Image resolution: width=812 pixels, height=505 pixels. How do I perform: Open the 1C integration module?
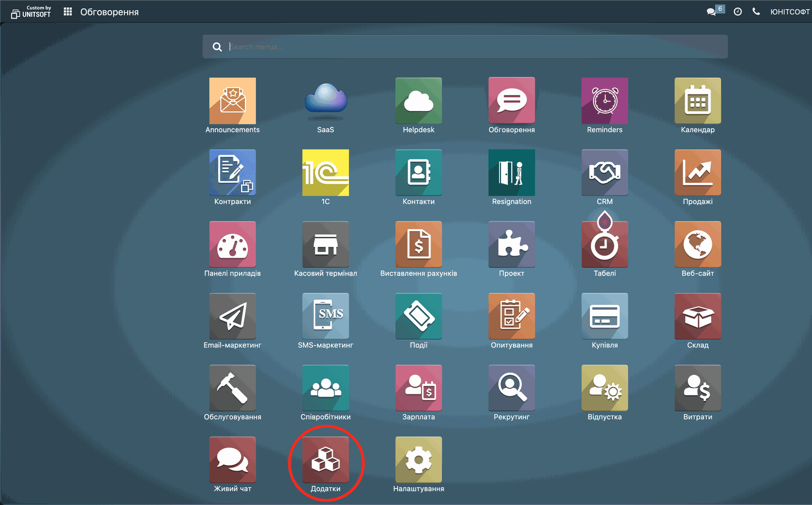coord(325,173)
